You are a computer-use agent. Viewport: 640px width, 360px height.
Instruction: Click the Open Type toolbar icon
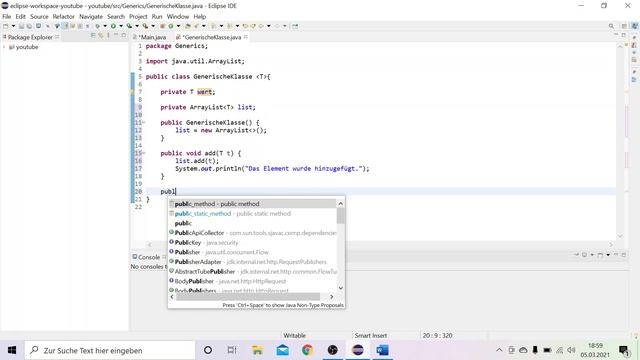pos(187,26)
